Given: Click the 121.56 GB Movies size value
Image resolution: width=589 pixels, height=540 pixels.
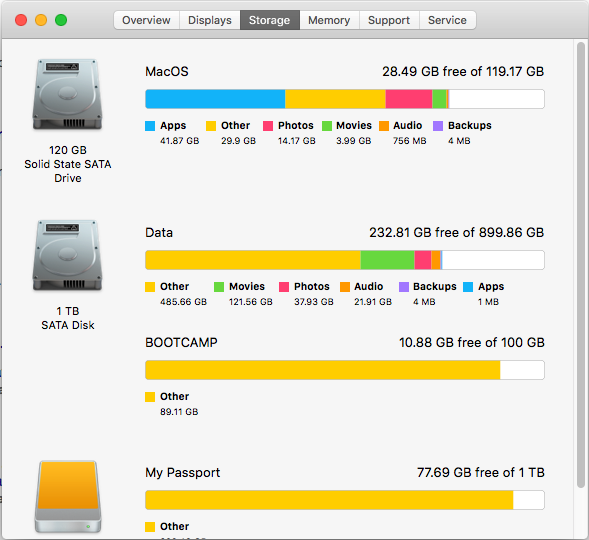Looking at the screenshot, I should (x=251, y=302).
